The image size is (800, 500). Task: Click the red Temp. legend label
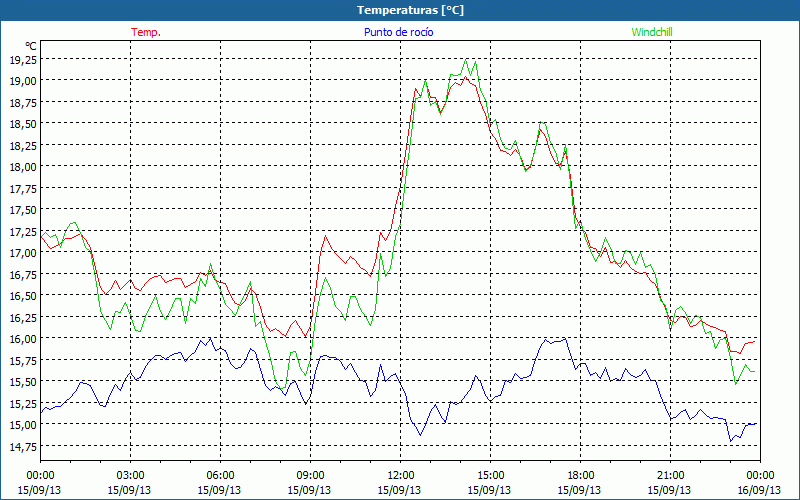coord(146,32)
